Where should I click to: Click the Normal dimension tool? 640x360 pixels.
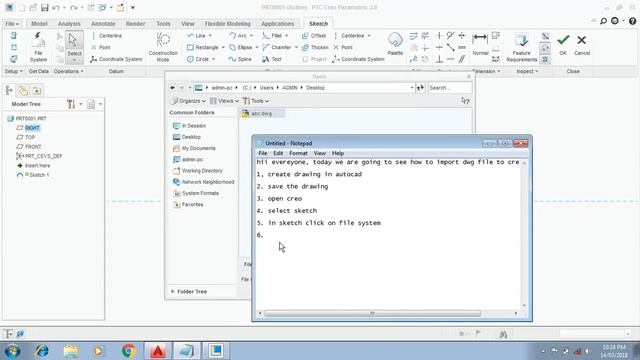tap(480, 45)
